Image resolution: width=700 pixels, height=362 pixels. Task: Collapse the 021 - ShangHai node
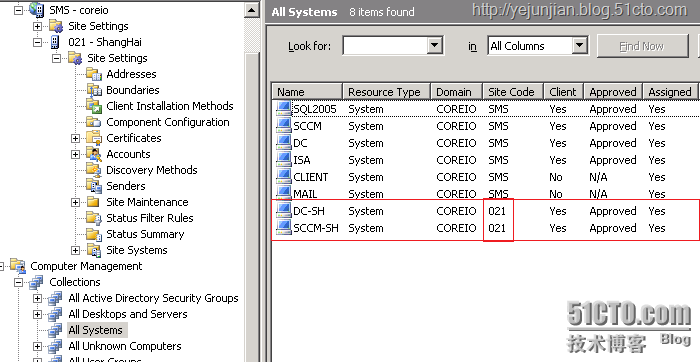click(38, 42)
